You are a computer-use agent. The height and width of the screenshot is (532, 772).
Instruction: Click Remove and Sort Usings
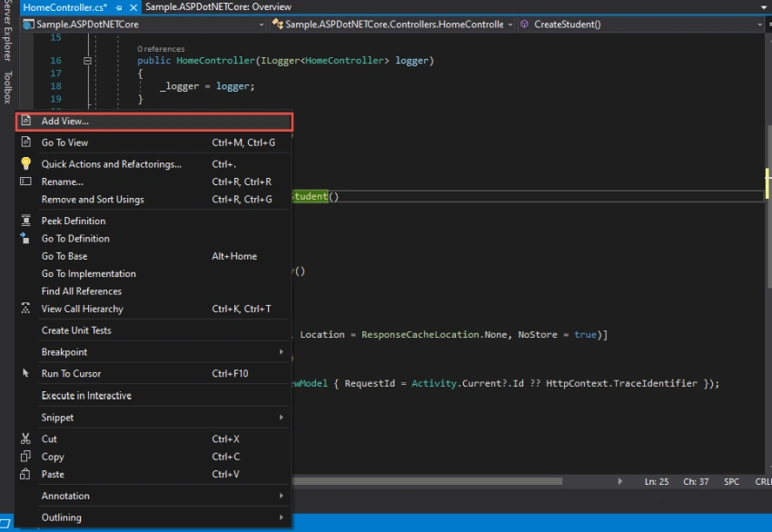(154, 200)
